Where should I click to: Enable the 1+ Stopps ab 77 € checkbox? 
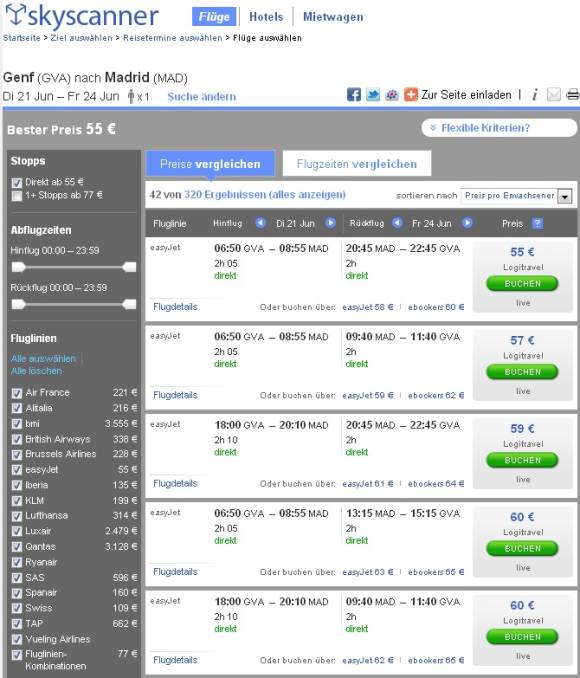tap(17, 196)
